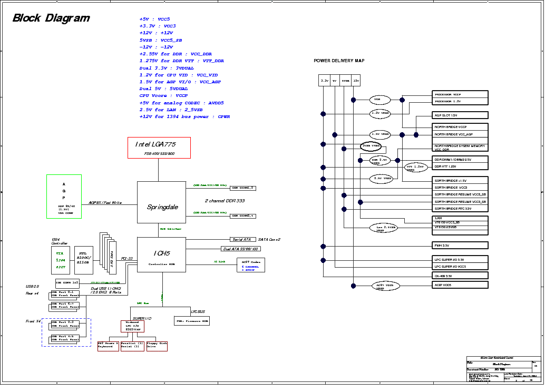Viewport: 555px width, 392px height.
Task: Click the "1.5v for AGP VI/O" legend line
Action: (180, 82)
